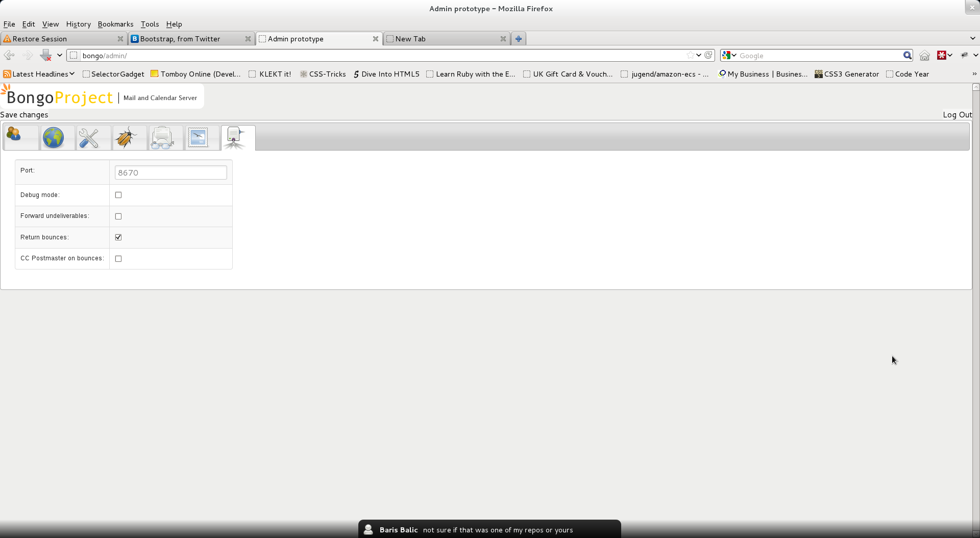Open the Tools menu

point(150,24)
